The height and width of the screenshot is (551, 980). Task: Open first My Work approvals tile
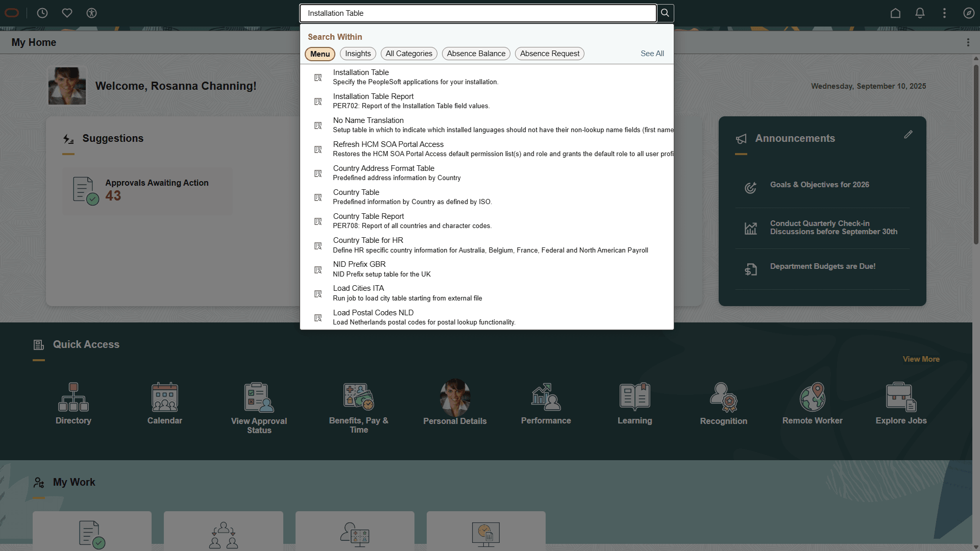(92, 531)
